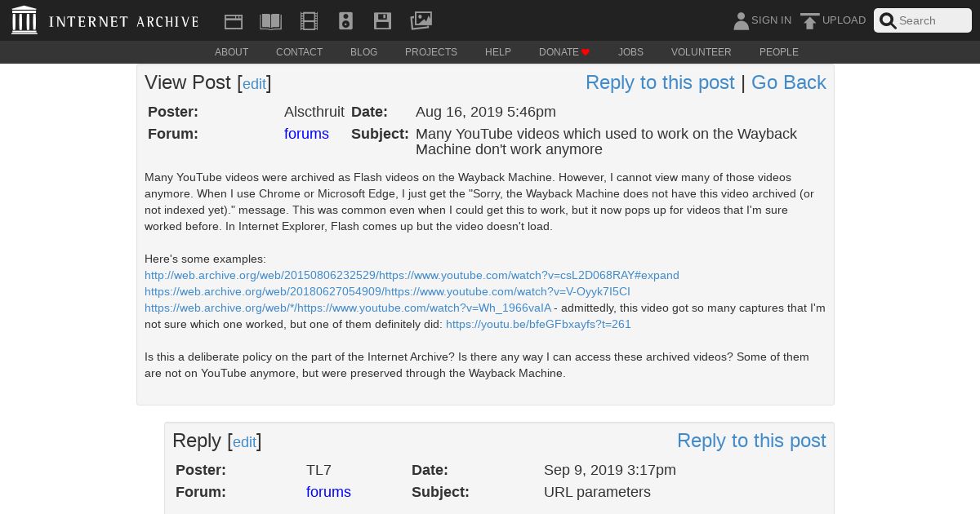This screenshot has height=514, width=980.
Task: Open the Images picture icon
Action: tap(421, 20)
